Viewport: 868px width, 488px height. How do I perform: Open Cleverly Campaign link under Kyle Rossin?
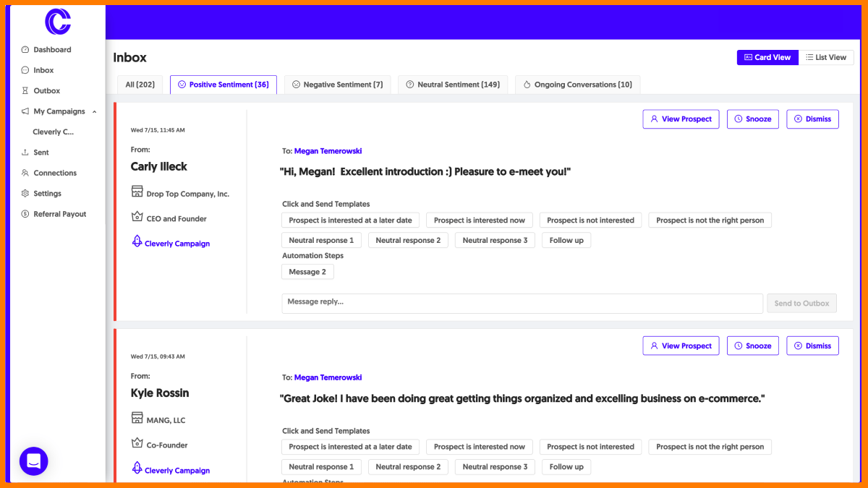[177, 471]
